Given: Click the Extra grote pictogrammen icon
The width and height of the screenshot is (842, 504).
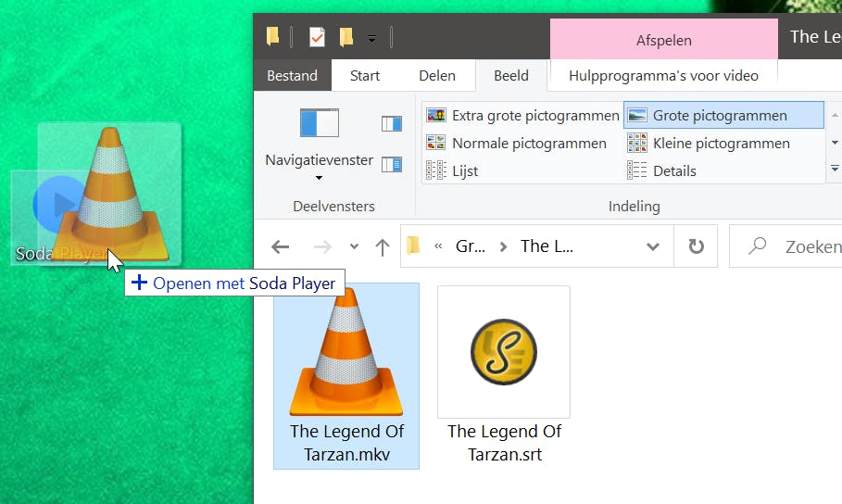Looking at the screenshot, I should pyautogui.click(x=436, y=115).
